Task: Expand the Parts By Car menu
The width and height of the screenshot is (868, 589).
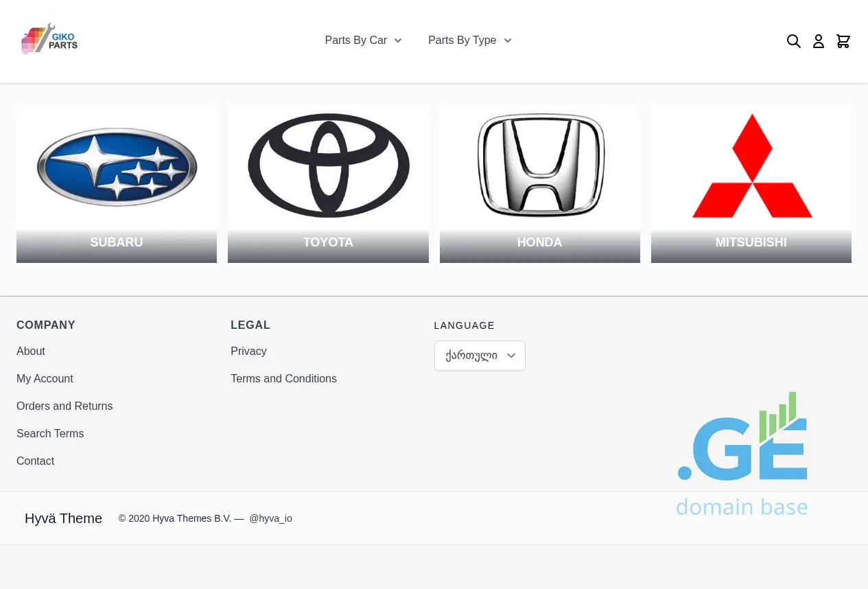Action: (363, 41)
